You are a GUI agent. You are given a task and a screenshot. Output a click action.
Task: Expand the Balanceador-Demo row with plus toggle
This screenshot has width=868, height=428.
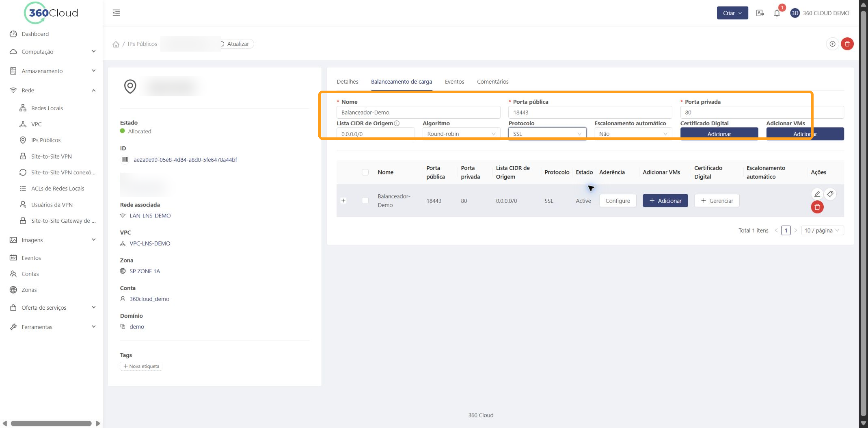tap(343, 200)
